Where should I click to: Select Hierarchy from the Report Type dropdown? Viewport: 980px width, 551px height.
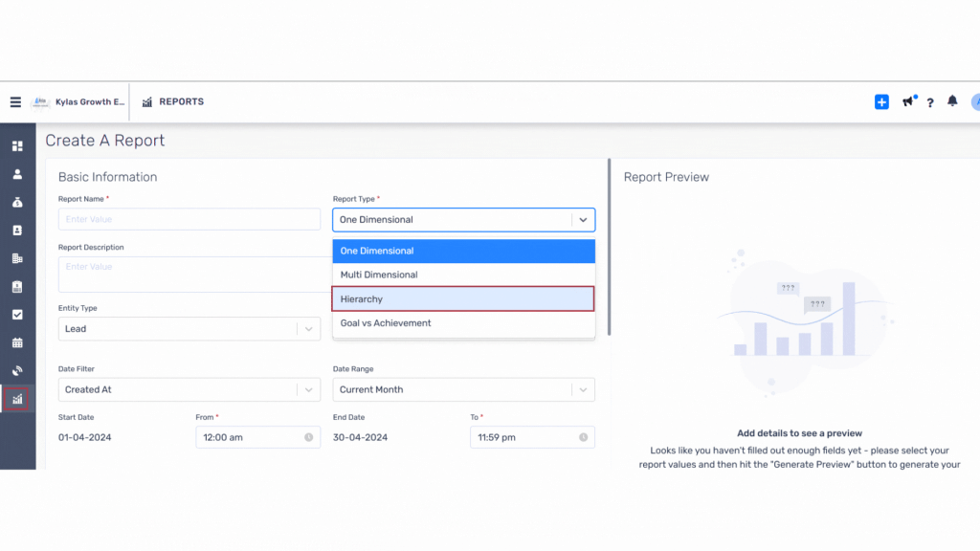click(x=463, y=298)
